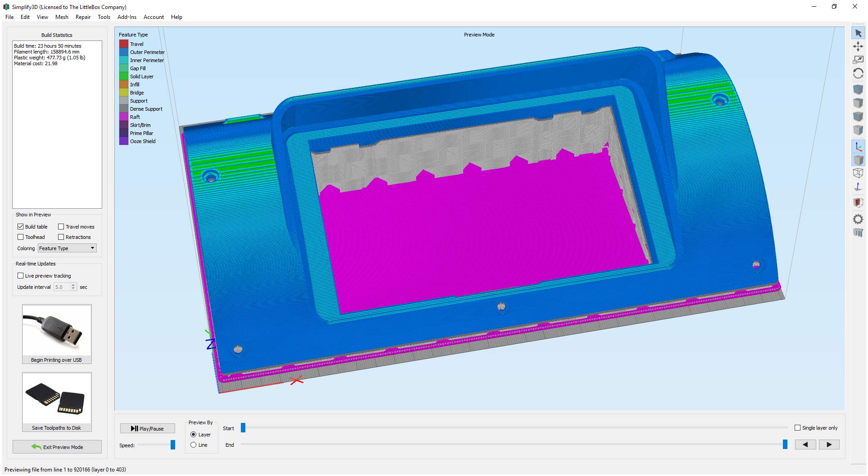Click the Infill orange legend swatch
Screen dimensions: 868x476
[x=124, y=85]
